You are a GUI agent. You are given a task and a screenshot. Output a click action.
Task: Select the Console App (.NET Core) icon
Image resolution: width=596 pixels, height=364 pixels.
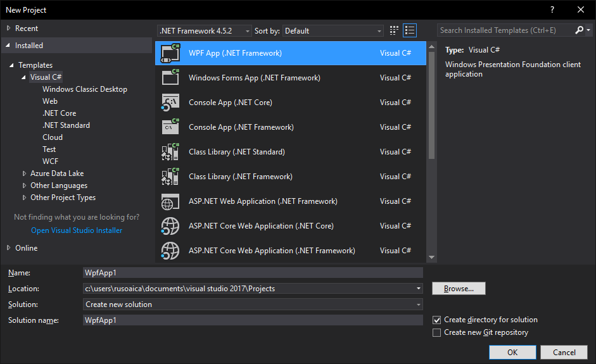click(x=170, y=102)
